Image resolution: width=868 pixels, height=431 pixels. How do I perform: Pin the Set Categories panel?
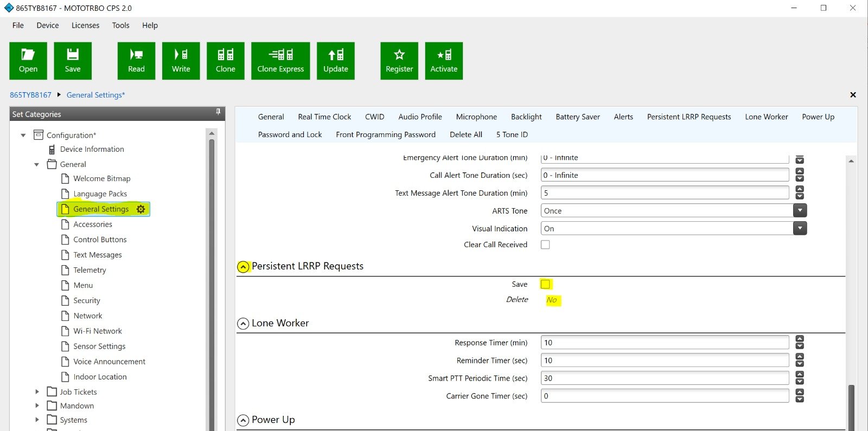(218, 112)
